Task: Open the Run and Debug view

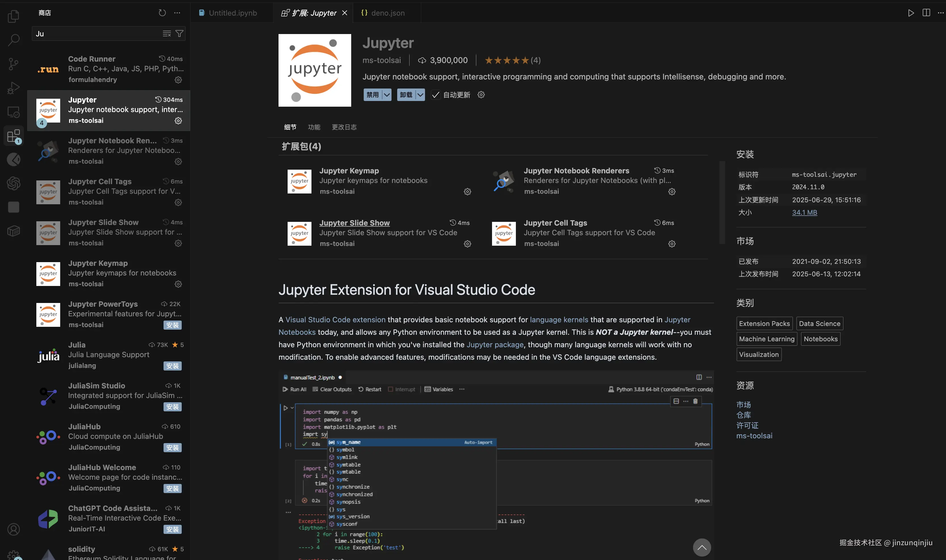Action: point(14,88)
